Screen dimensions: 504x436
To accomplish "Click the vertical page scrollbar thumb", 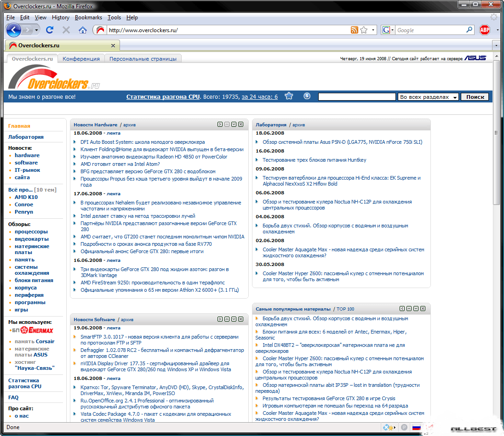I will (497, 132).
